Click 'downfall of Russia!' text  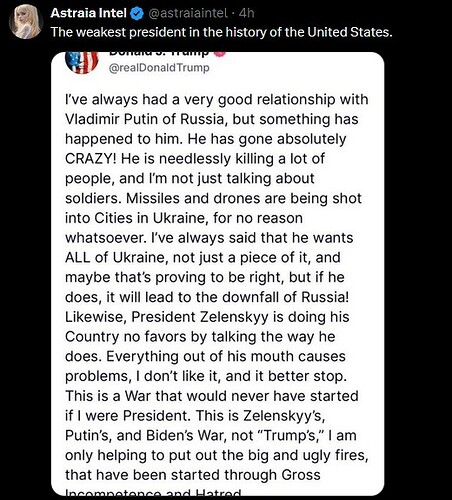coord(286,297)
